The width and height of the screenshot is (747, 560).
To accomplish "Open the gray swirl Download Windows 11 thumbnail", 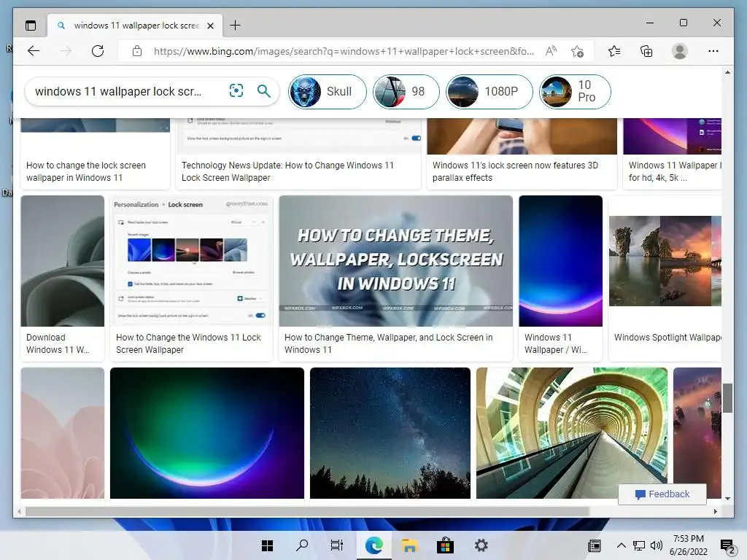I will [63, 261].
